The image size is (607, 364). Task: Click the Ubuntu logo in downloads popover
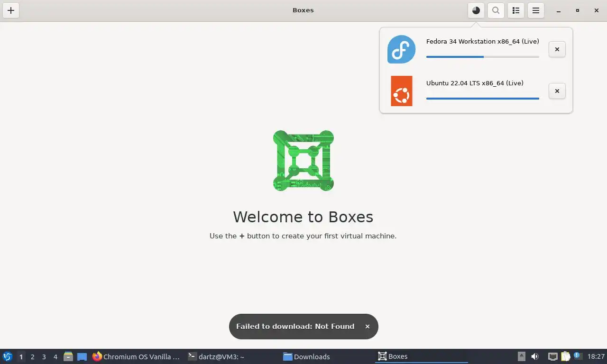coord(402,91)
